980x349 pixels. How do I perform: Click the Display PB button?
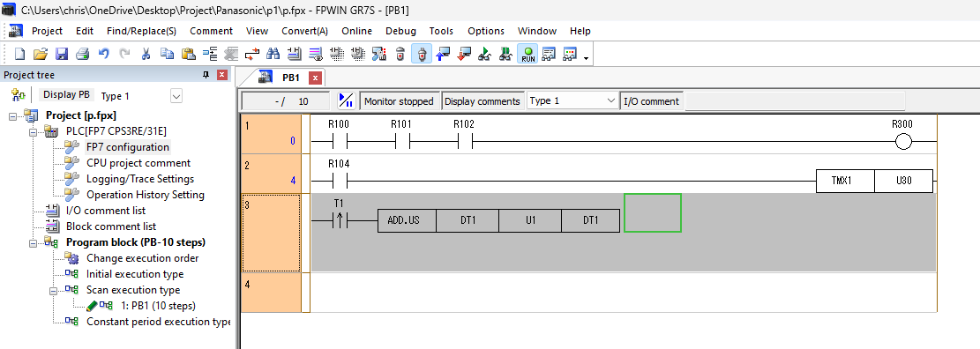click(x=66, y=95)
